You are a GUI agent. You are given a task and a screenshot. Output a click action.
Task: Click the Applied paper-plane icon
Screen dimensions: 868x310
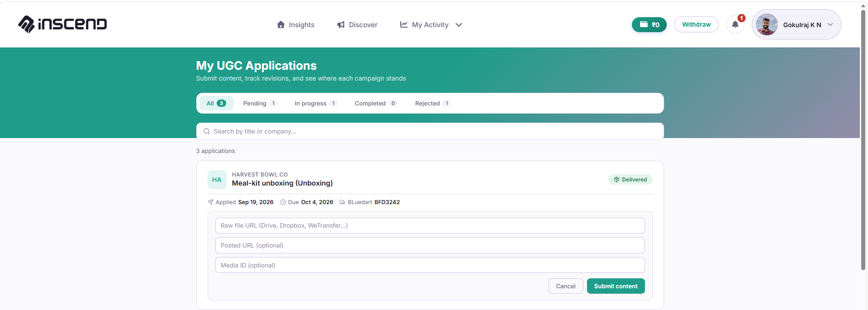tap(210, 202)
